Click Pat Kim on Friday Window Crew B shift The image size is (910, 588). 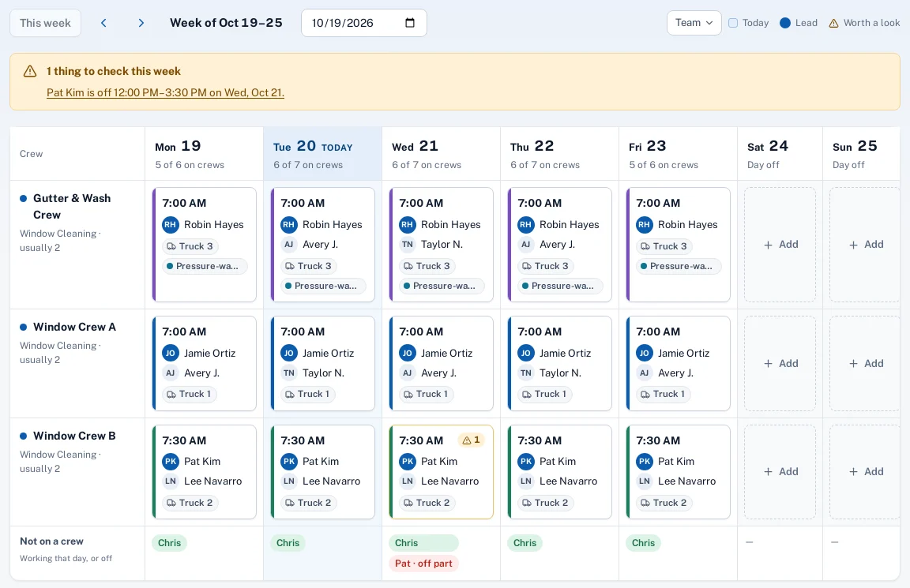(676, 462)
